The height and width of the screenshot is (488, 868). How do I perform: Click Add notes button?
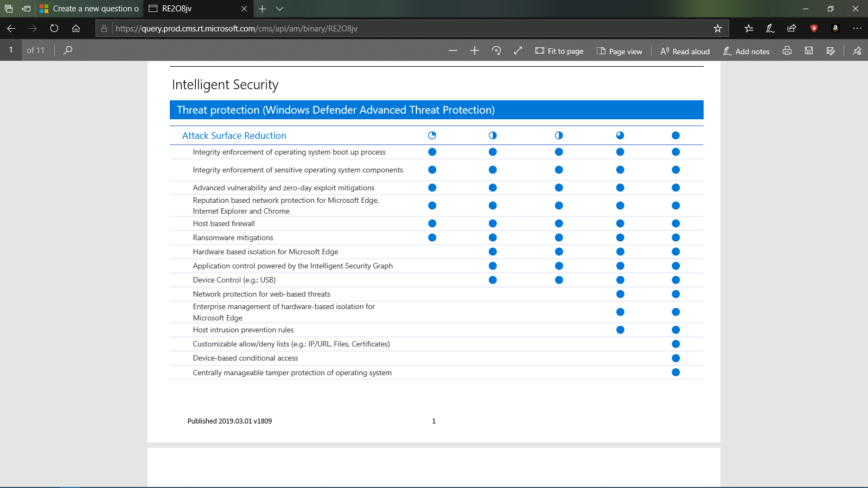tap(746, 51)
